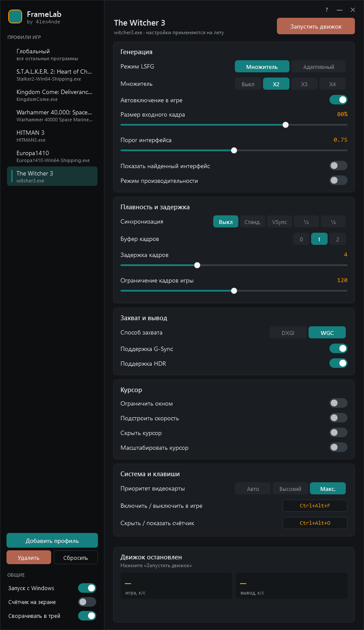The width and height of the screenshot is (364, 630).
Task: Enable Счётчик на экране switch
Action: coord(87,602)
